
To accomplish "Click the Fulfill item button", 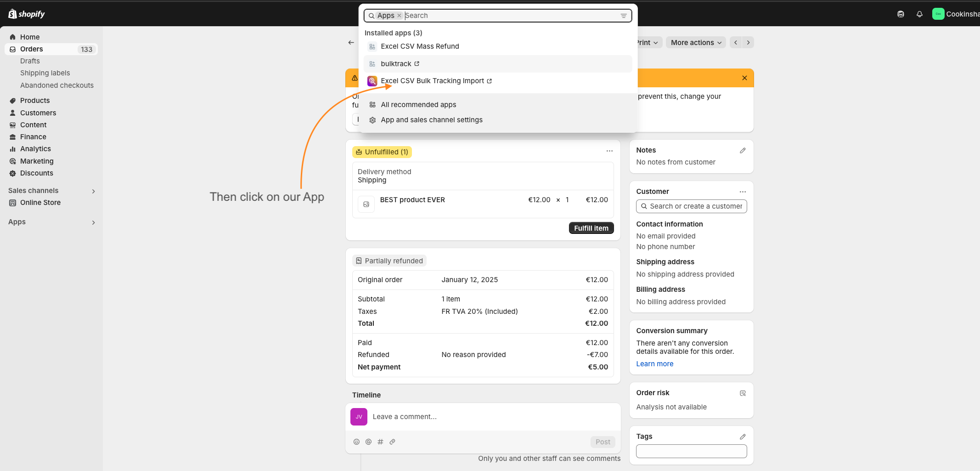I will (x=591, y=227).
